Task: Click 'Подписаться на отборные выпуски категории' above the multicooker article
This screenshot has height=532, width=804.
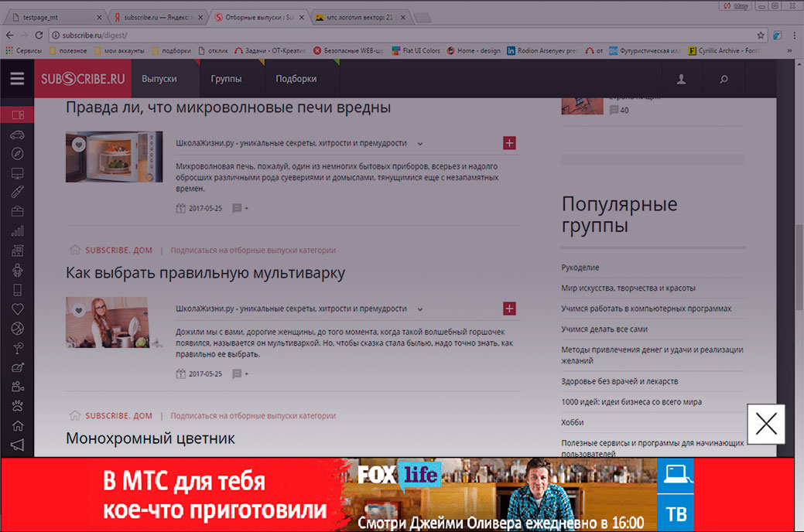Action: click(x=253, y=250)
